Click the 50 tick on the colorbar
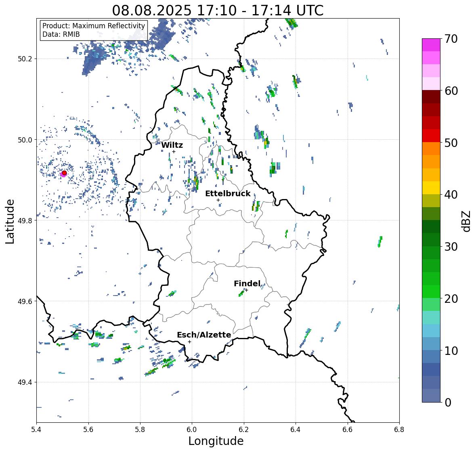Image resolution: width=476 pixels, height=451 pixels. [451, 143]
